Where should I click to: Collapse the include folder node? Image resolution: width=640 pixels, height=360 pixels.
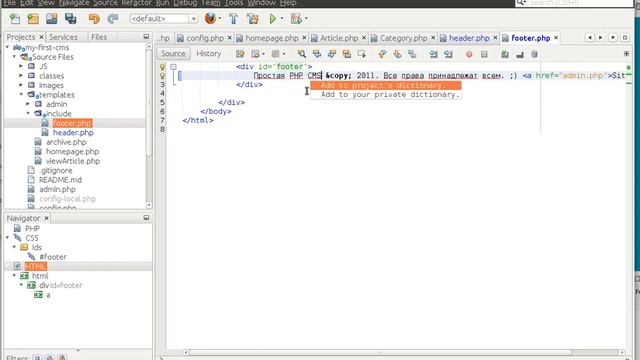pos(28,113)
